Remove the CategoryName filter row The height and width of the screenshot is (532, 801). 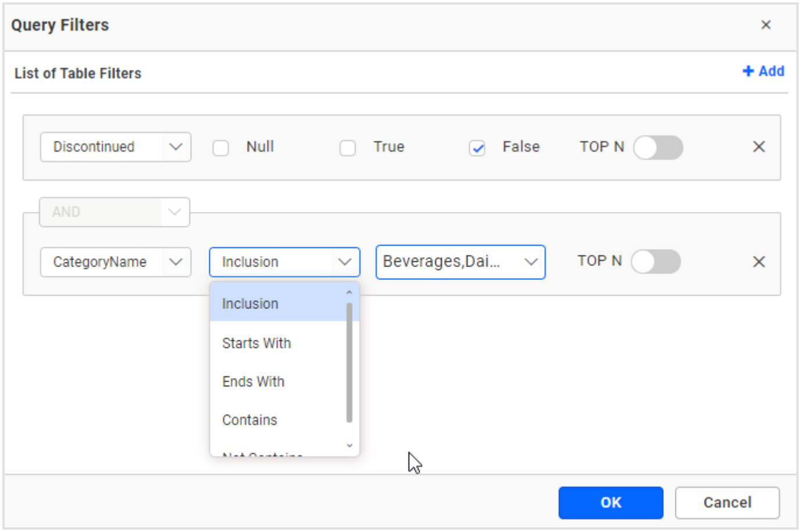(x=759, y=262)
